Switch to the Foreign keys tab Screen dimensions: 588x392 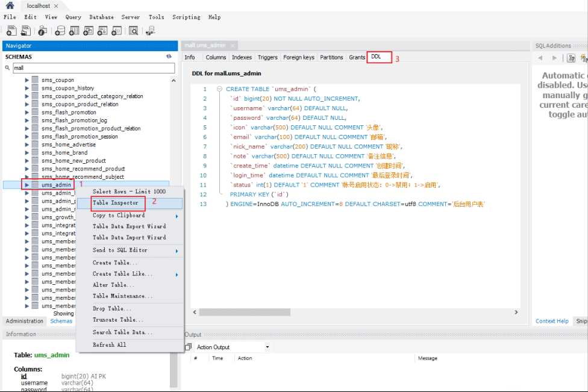pyautogui.click(x=299, y=57)
